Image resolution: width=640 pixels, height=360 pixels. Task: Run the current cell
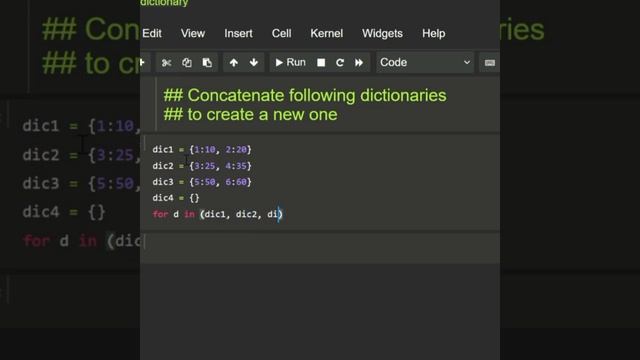coord(290,62)
